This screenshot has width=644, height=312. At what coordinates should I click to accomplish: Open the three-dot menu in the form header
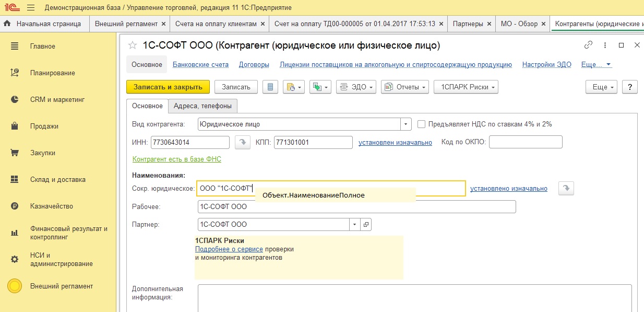tap(605, 45)
